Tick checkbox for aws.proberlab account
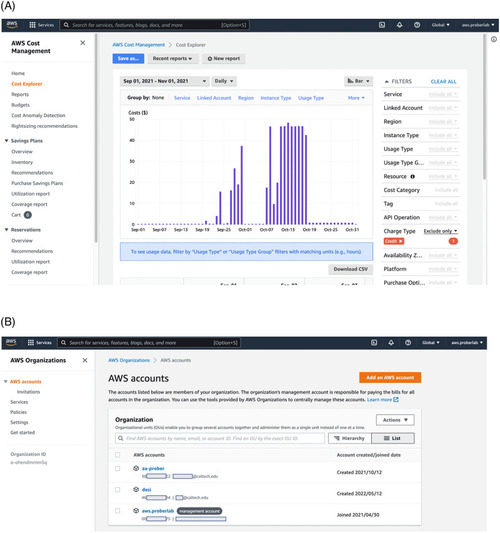 coord(118,511)
